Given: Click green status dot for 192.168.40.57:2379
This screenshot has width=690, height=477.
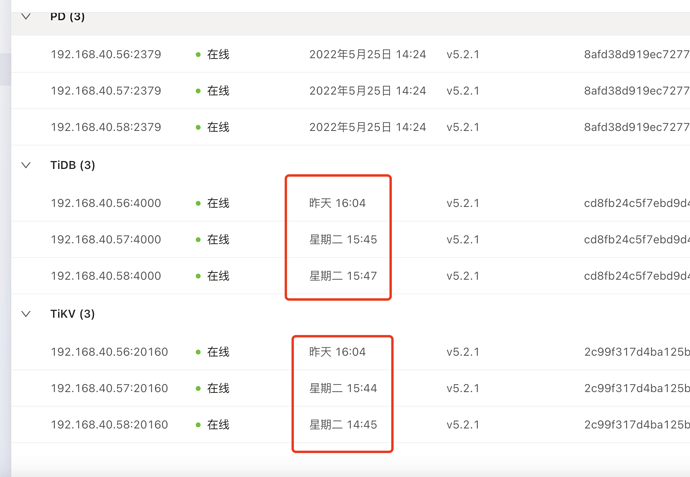Looking at the screenshot, I should pos(198,91).
